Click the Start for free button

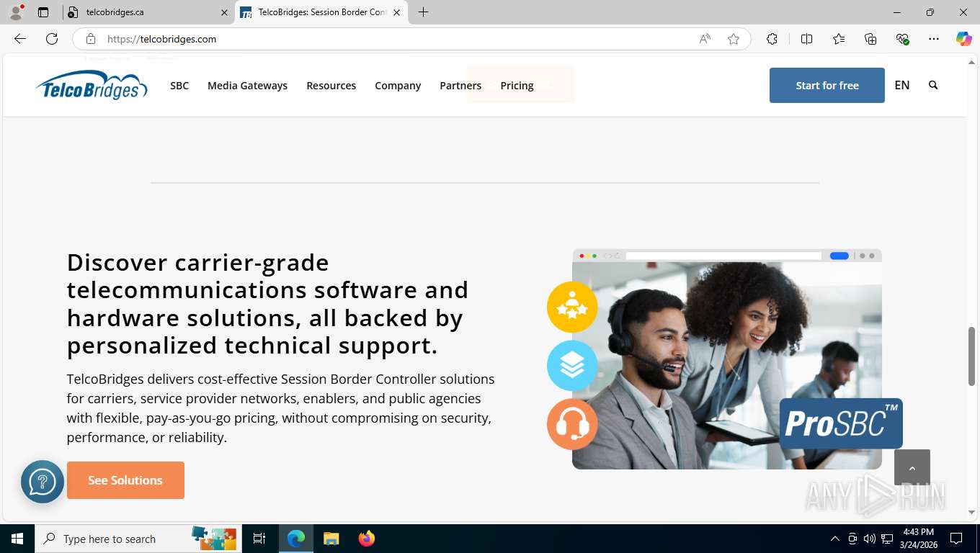827,85
